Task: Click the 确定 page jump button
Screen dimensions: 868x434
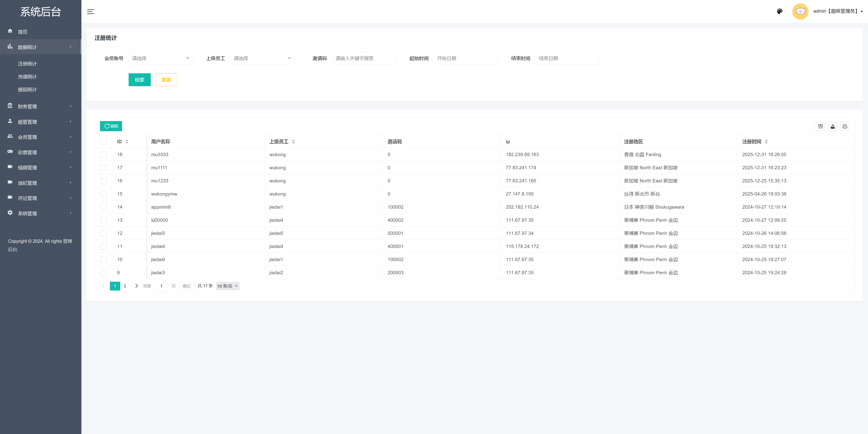Action: 187,286
